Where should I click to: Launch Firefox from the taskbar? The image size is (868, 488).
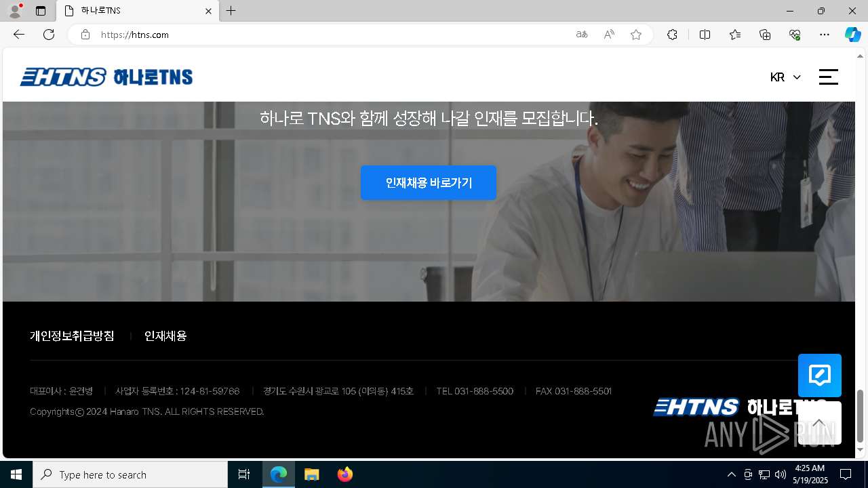click(x=345, y=474)
